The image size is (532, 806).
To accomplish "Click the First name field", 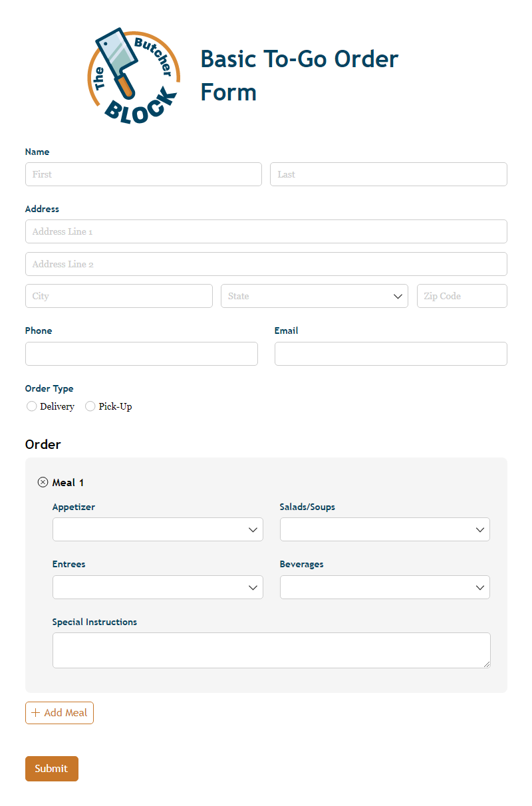I will point(143,174).
